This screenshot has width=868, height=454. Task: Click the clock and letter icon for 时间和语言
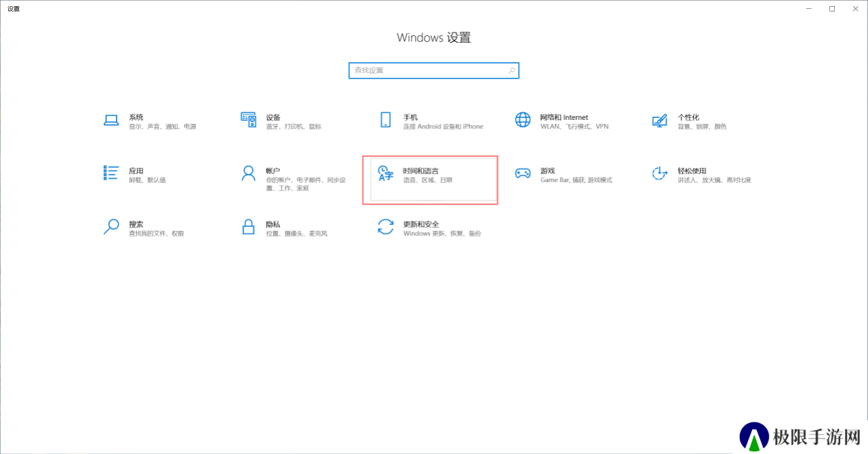(385, 173)
